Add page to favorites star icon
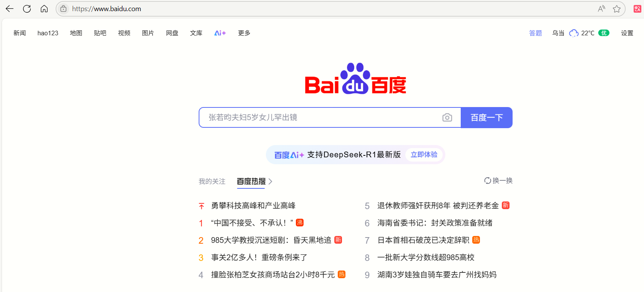This screenshot has height=292, width=644. click(617, 8)
